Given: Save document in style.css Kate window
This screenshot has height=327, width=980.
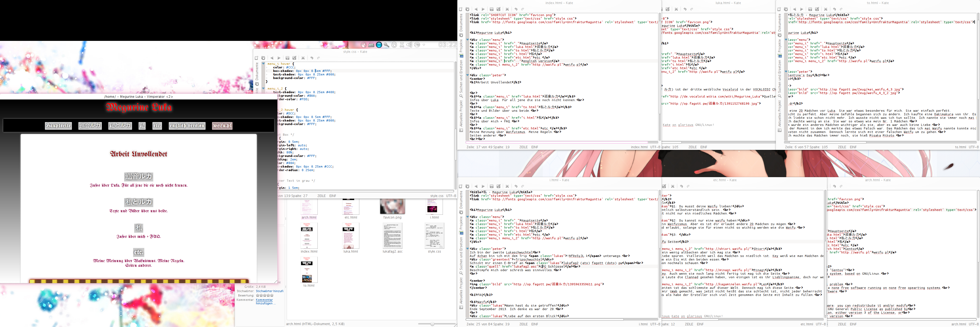Looking at the screenshot, I should (288, 58).
